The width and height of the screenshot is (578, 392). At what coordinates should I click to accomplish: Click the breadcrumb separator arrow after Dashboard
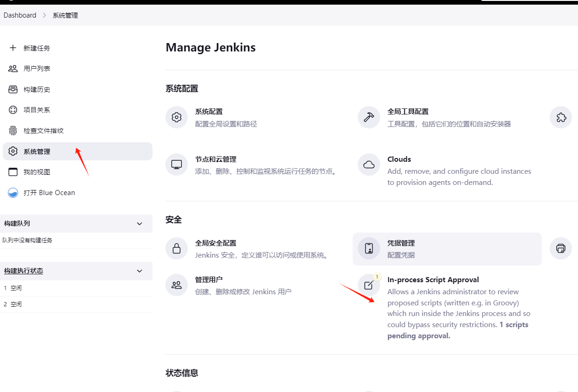tap(44, 15)
